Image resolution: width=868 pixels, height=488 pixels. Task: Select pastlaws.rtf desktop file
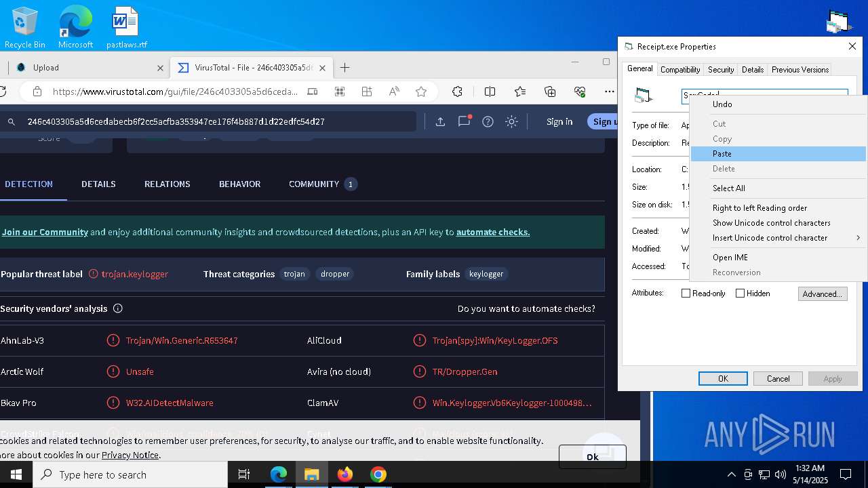(126, 28)
